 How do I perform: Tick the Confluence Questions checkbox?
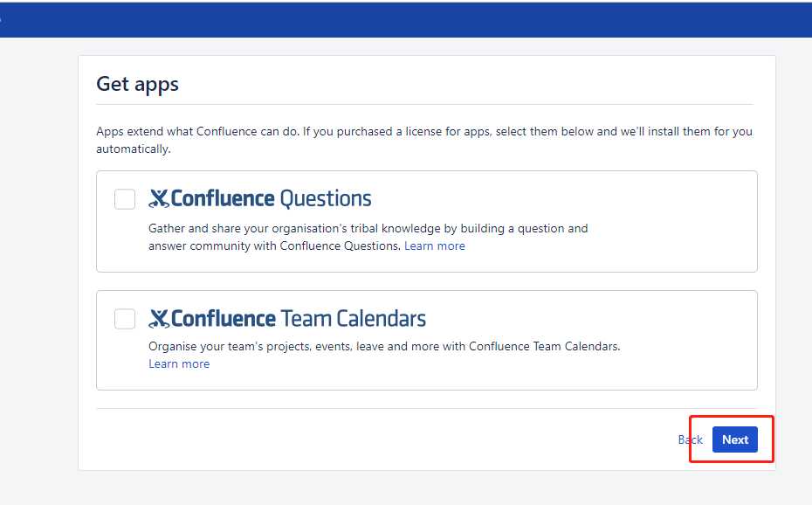[x=125, y=199]
